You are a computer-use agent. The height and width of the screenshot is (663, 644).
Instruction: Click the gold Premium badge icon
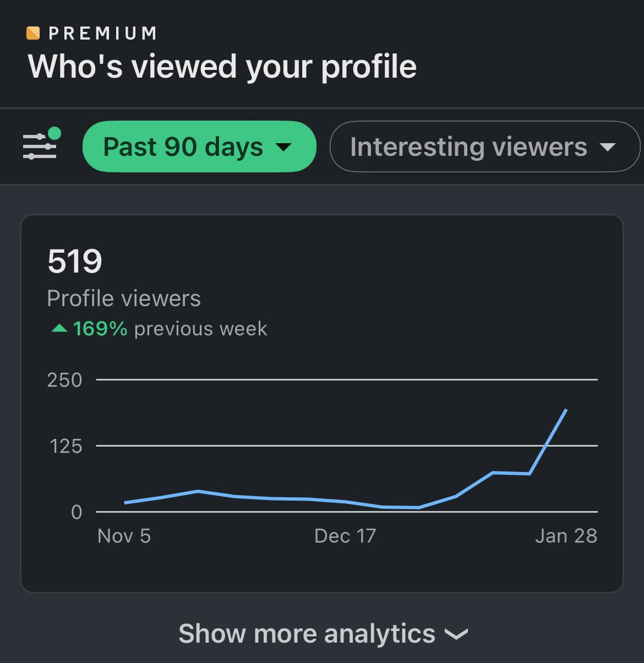tap(33, 33)
